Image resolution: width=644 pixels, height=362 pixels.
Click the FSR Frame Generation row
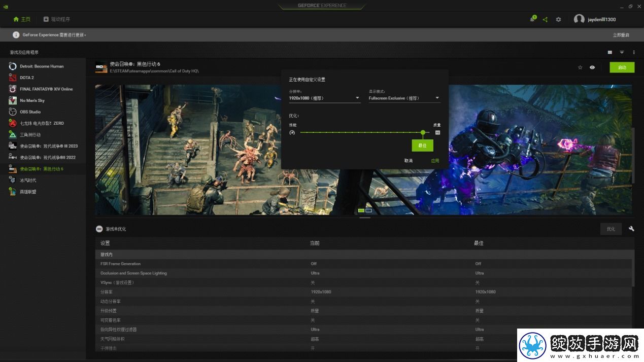click(x=363, y=264)
